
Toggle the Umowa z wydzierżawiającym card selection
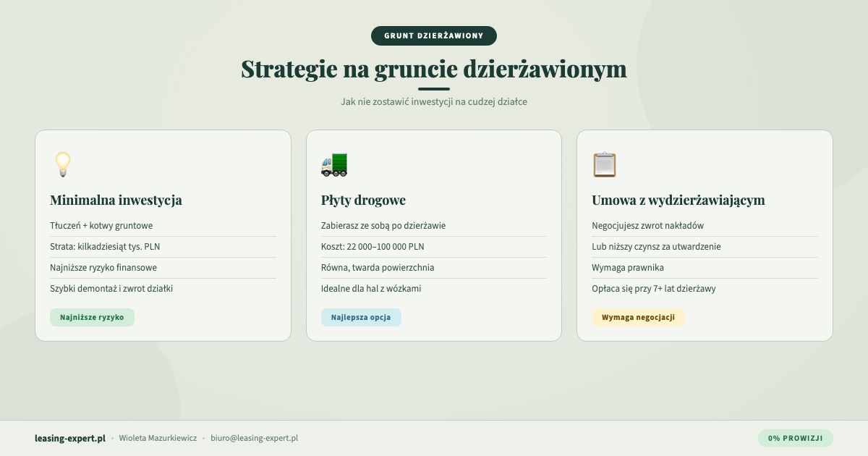coord(705,235)
